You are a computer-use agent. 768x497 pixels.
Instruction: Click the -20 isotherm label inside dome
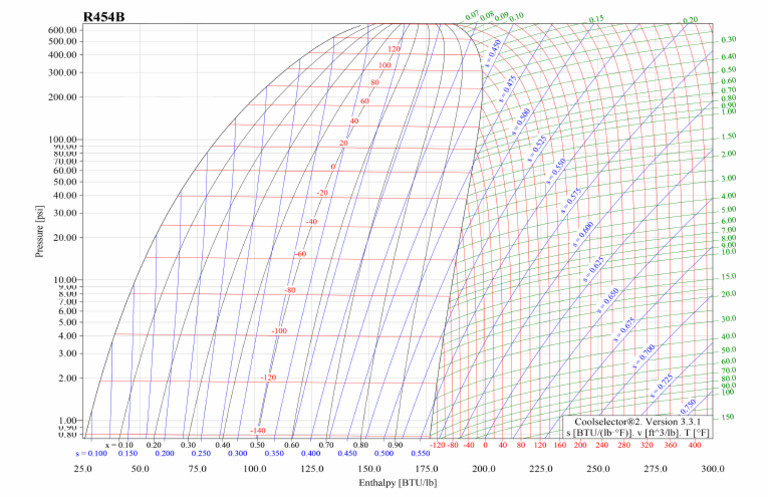coord(322,193)
